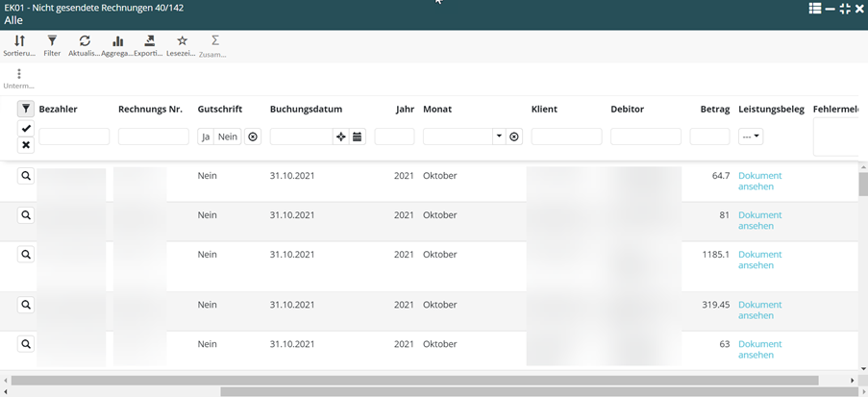Export the table with Exportieren
Image resolution: width=868 pixels, height=397 pixels.
coord(149,45)
